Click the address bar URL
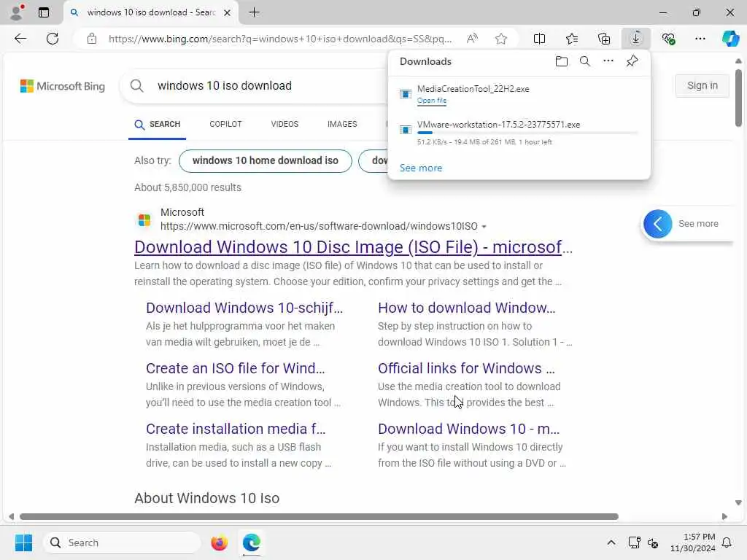 coord(280,39)
